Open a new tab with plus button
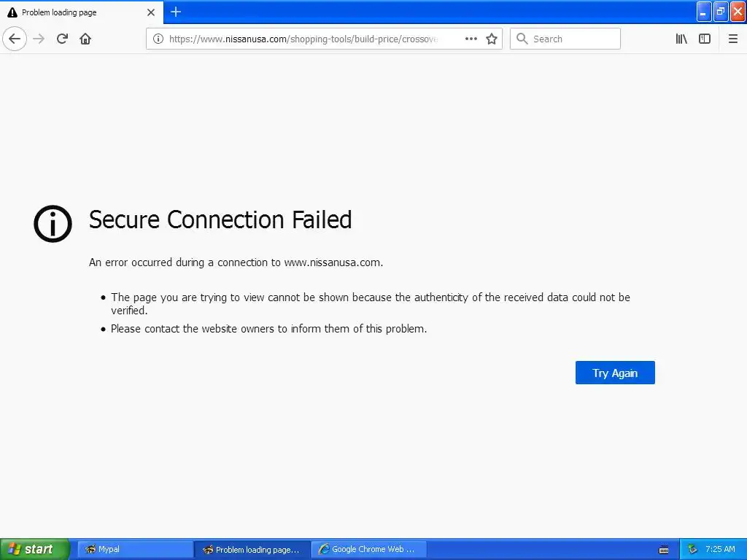This screenshot has height=560, width=747. pos(176,12)
